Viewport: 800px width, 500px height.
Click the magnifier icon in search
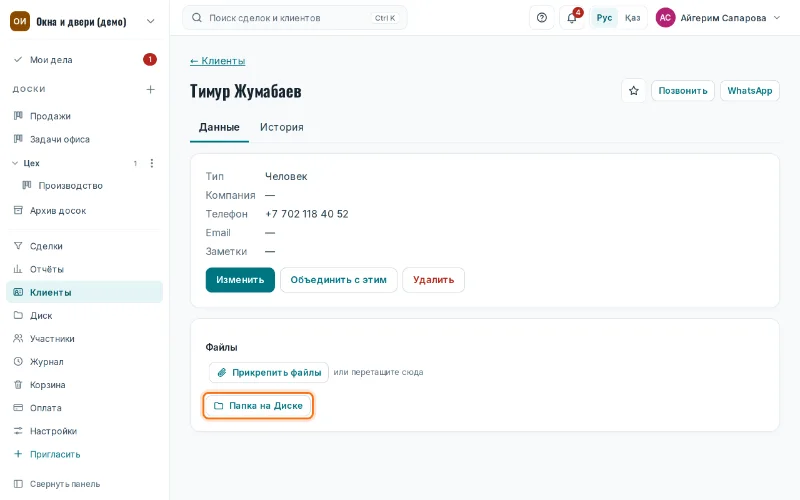pyautogui.click(x=196, y=18)
